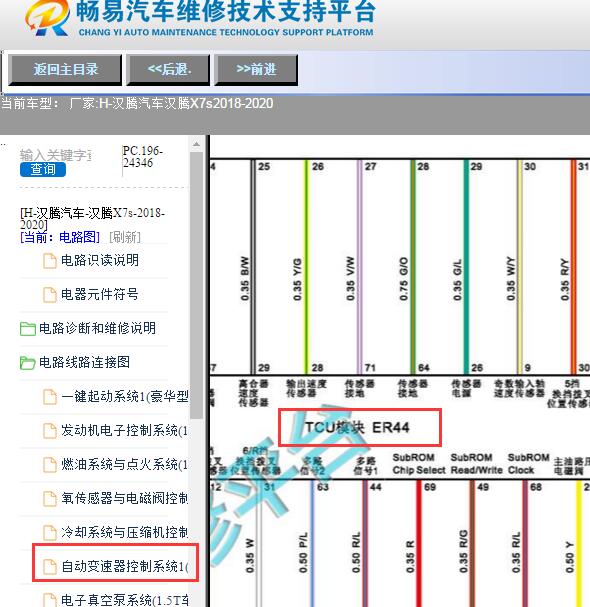Image resolution: width=590 pixels, height=607 pixels.
Task: Open 一键起动系统1(豪华型 diagram
Action: [x=125, y=396]
